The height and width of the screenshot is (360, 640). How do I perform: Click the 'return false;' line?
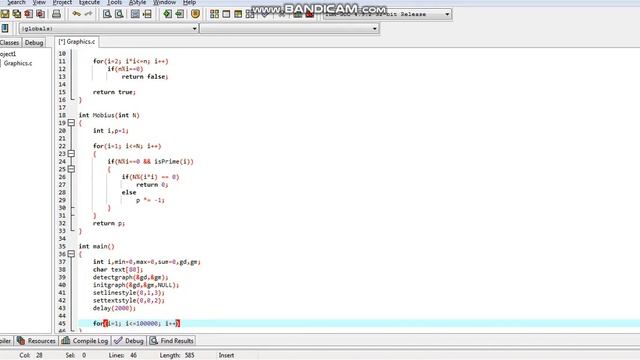pos(145,76)
